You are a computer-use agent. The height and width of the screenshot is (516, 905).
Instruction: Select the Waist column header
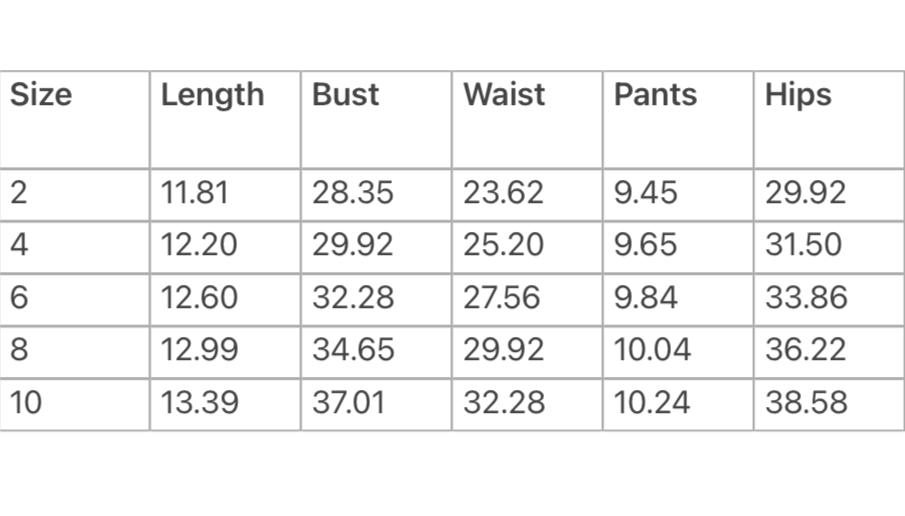pyautogui.click(x=504, y=94)
